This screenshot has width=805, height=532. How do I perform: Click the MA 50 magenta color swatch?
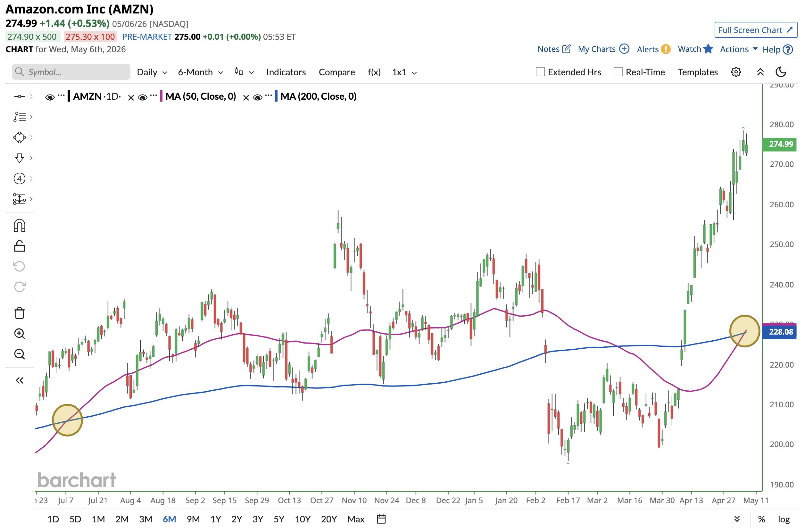(x=161, y=96)
